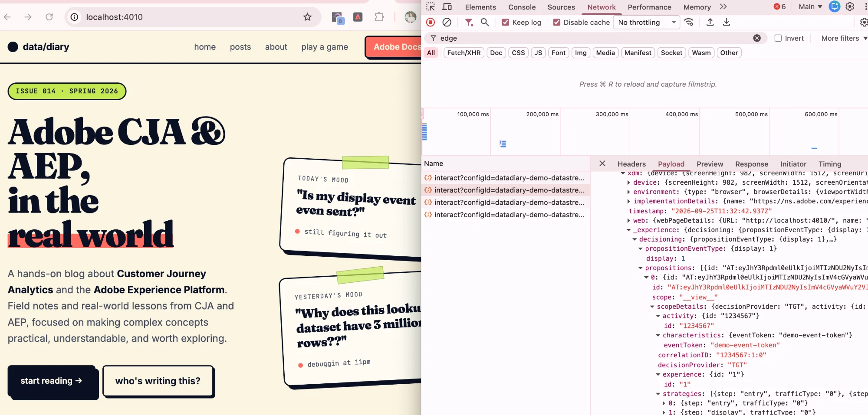Click the browser back arrow
This screenshot has width=868, height=415.
click(7, 17)
